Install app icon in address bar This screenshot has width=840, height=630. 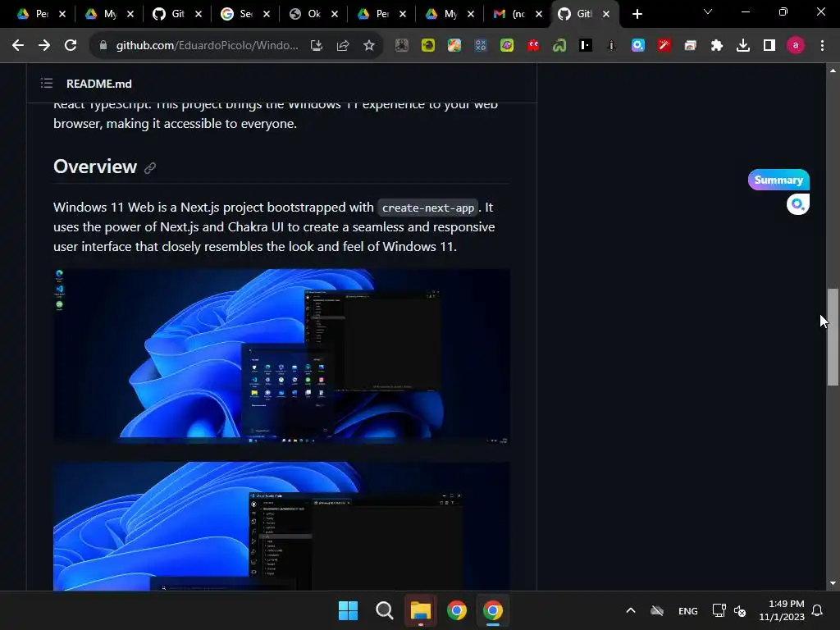tap(317, 46)
